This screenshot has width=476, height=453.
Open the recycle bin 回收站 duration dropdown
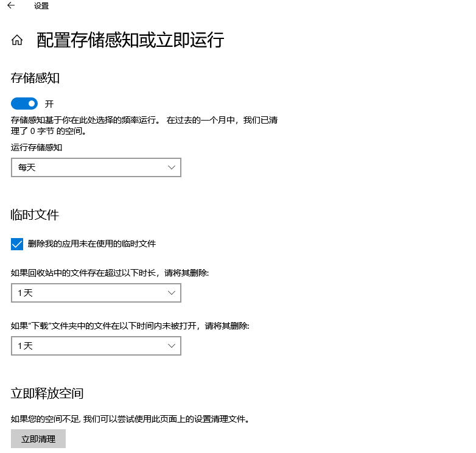[96, 293]
